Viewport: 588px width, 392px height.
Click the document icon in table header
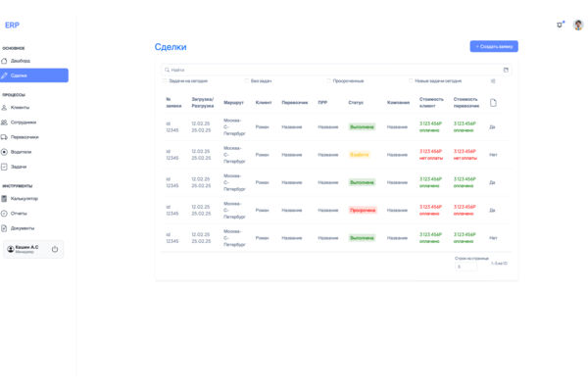tap(493, 103)
